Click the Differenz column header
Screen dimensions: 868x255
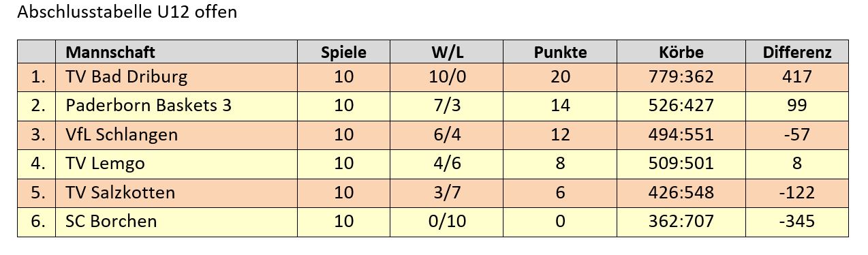(x=797, y=52)
